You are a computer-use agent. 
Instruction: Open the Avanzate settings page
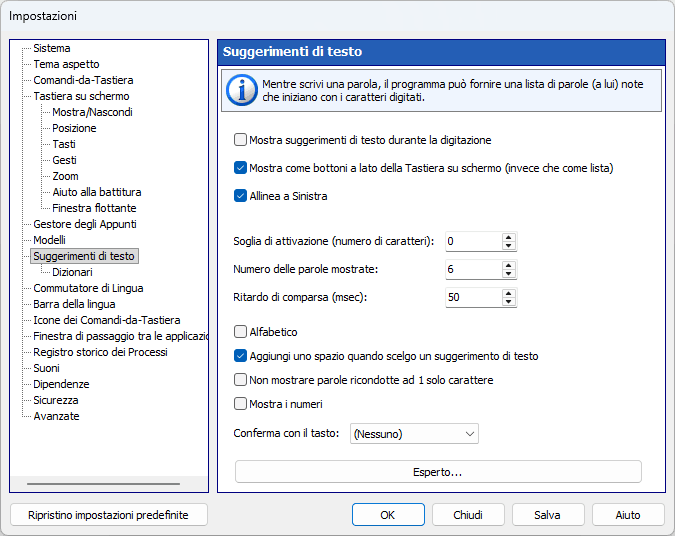56,416
